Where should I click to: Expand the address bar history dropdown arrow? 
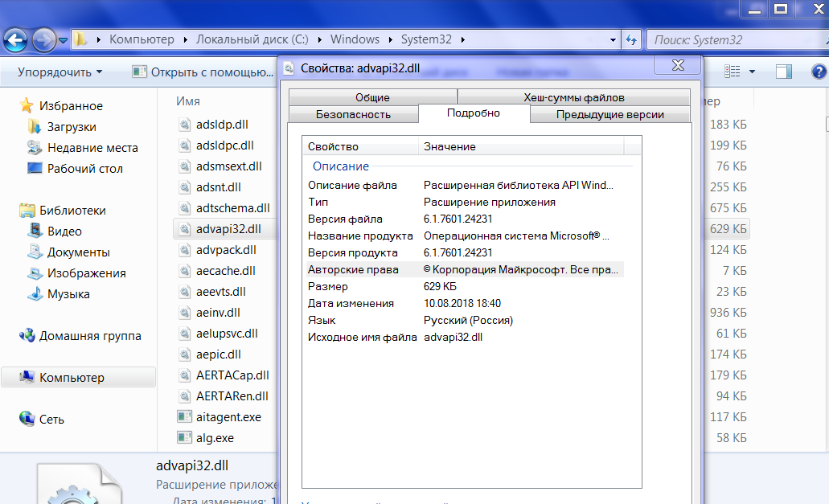click(613, 39)
